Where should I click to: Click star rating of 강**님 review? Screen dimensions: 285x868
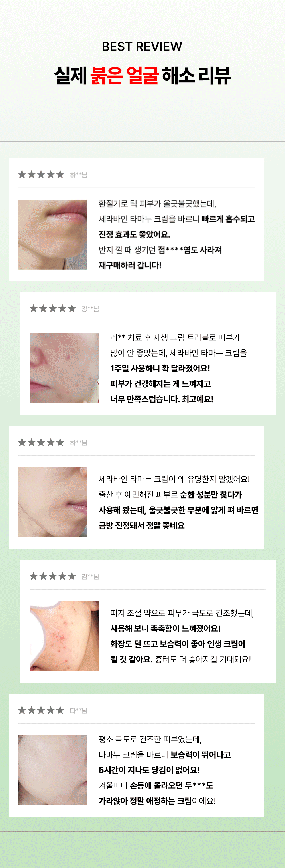pyautogui.click(x=53, y=309)
